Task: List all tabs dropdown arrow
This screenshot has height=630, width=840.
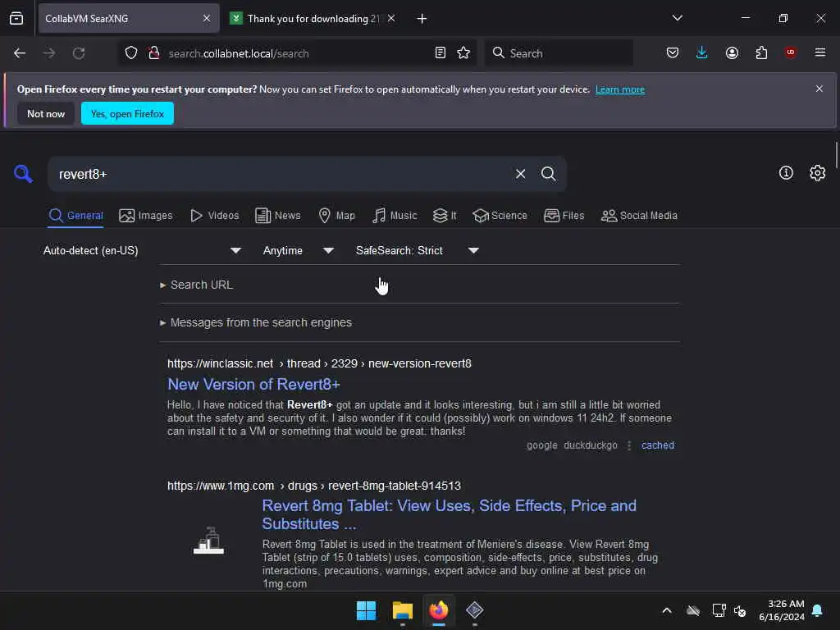Action: (677, 18)
